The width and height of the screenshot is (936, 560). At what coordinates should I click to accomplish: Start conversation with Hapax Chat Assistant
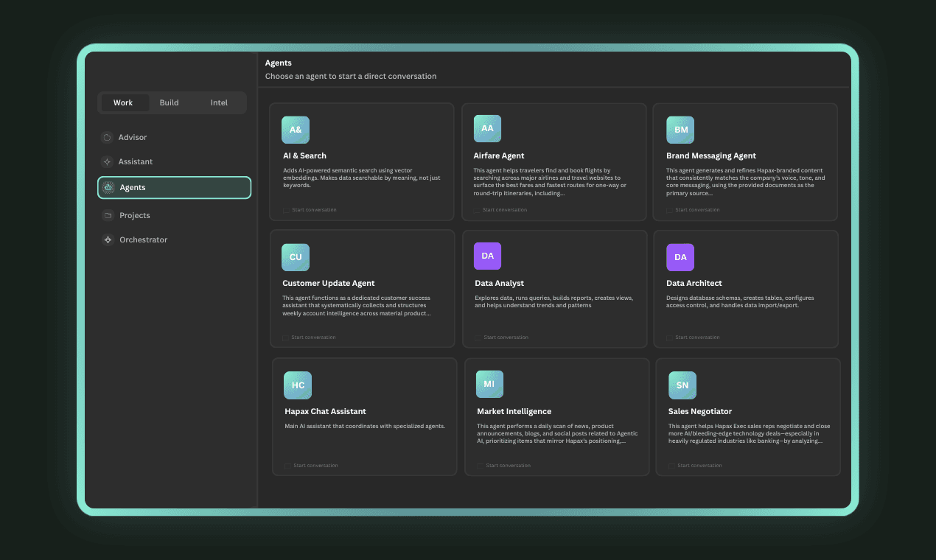(312, 466)
